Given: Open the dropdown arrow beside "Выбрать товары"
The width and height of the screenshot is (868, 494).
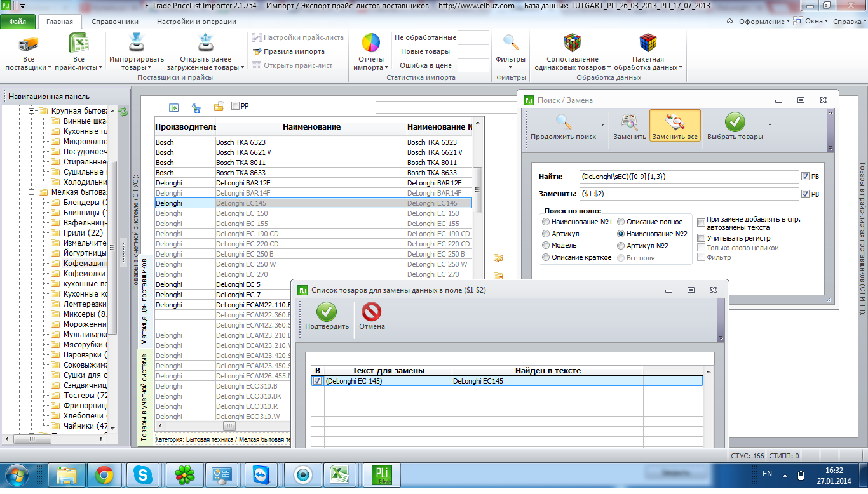Looking at the screenshot, I should (x=770, y=125).
